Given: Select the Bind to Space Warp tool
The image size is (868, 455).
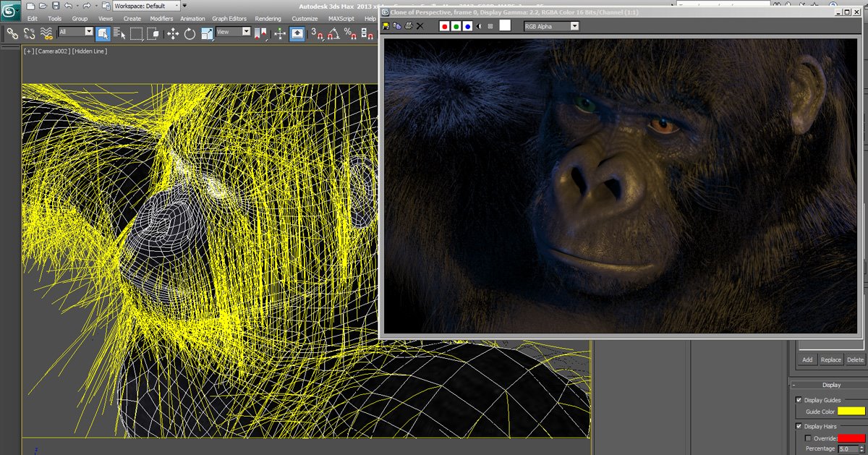Looking at the screenshot, I should [x=46, y=33].
